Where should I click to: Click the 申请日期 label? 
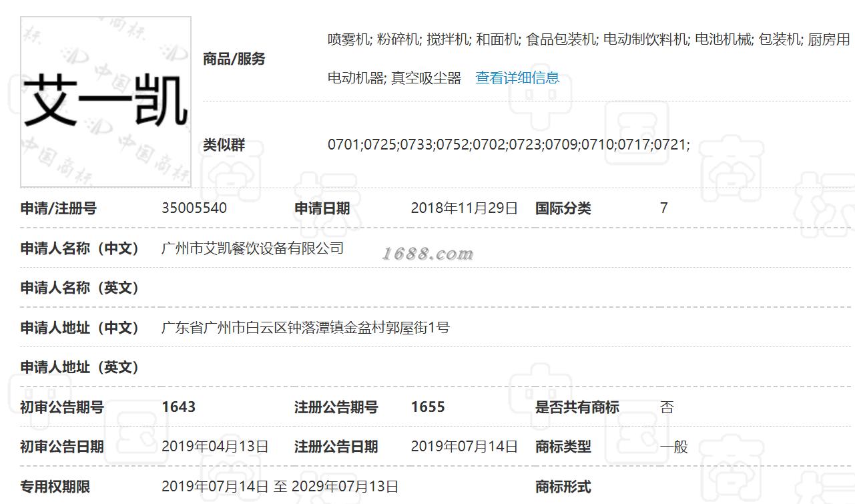click(322, 208)
